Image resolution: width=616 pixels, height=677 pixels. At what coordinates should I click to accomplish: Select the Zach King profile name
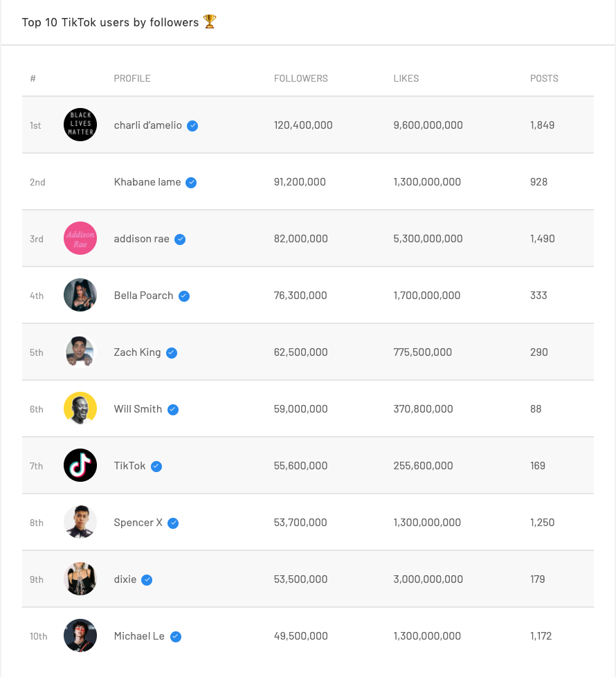pyautogui.click(x=137, y=352)
